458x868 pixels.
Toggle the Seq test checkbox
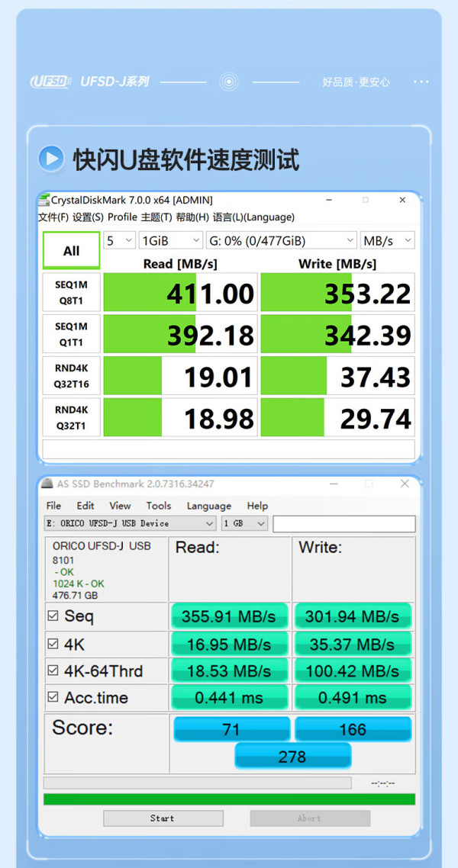point(53,616)
